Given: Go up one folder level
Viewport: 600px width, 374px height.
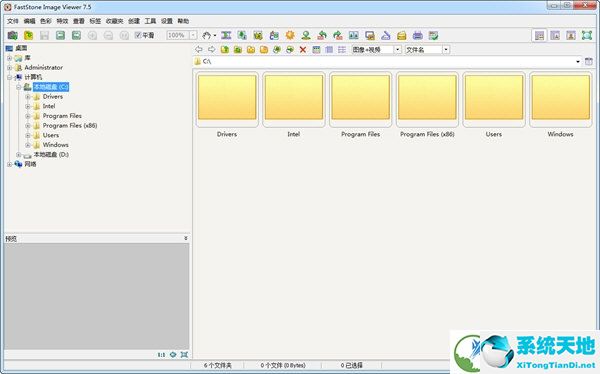Looking at the screenshot, I should click(225, 49).
